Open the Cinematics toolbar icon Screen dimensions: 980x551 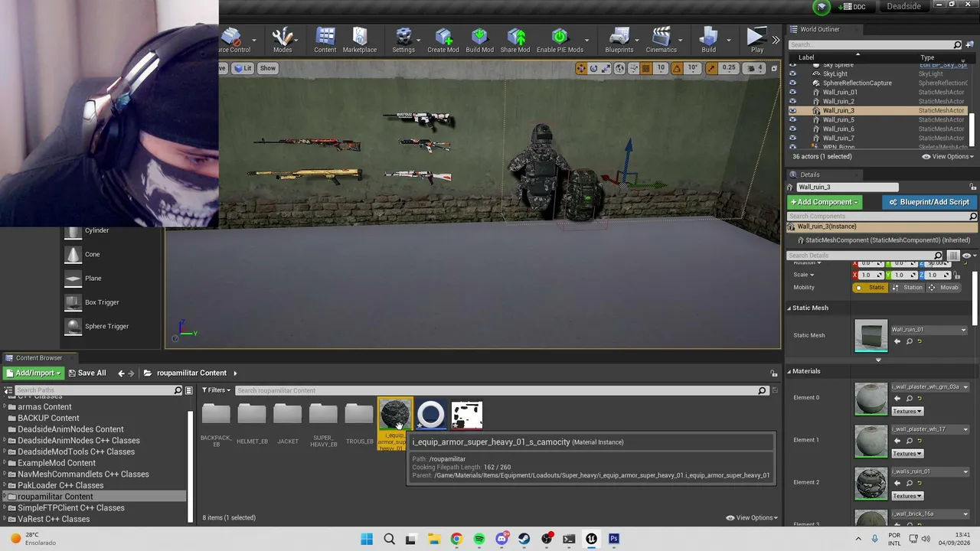[661, 41]
